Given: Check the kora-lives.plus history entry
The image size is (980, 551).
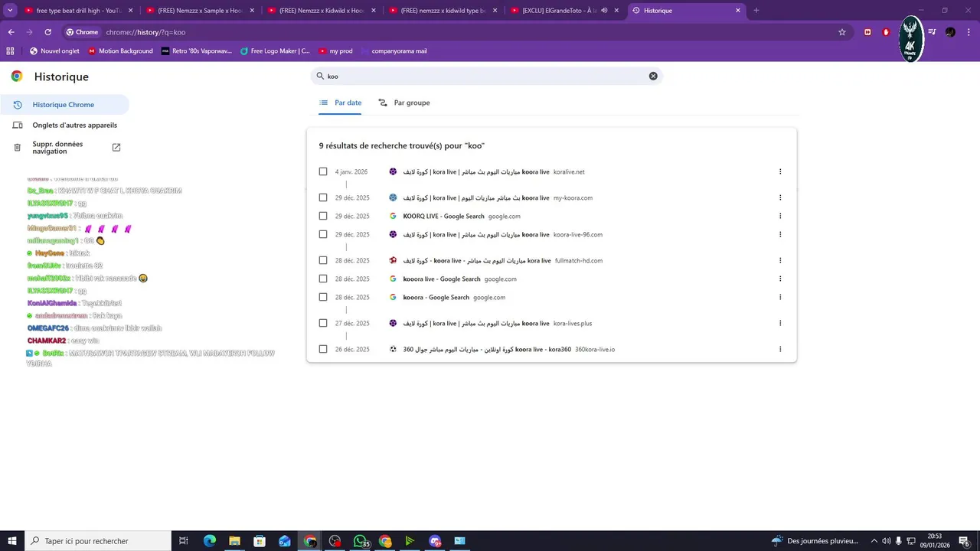Looking at the screenshot, I should (x=323, y=323).
